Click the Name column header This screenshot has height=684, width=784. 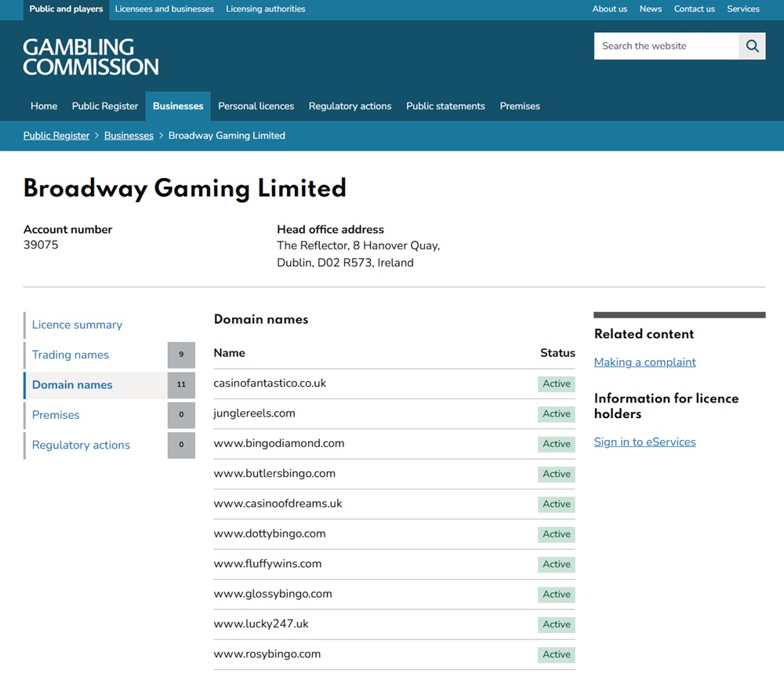pyautogui.click(x=230, y=353)
